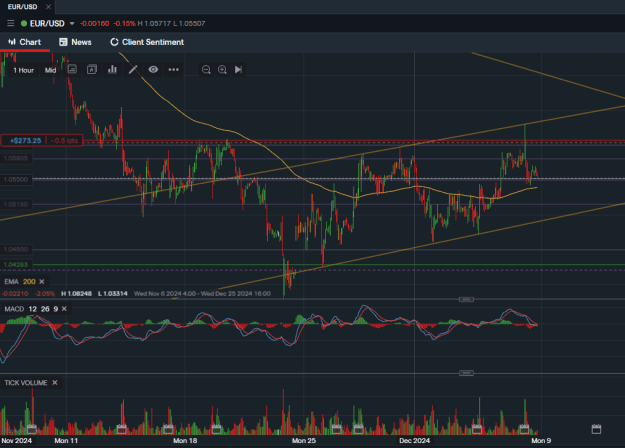
Task: Click the Mon 18 date label
Action: tap(185, 440)
